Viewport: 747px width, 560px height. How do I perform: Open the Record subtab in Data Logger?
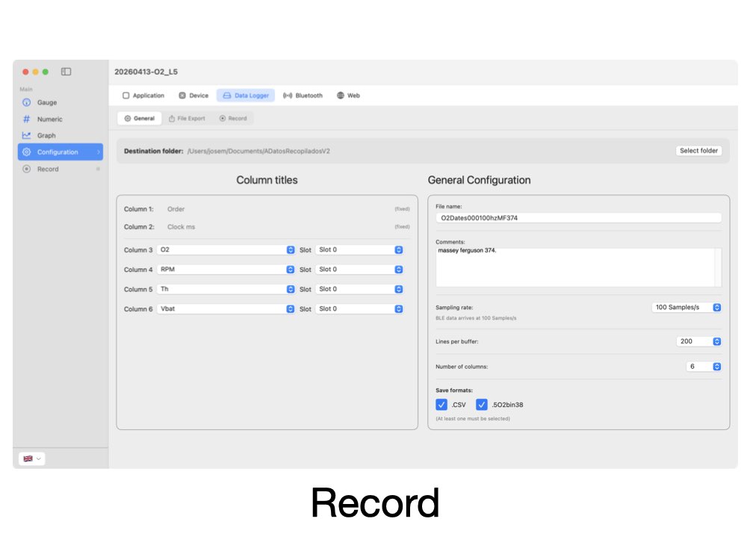[x=233, y=118]
